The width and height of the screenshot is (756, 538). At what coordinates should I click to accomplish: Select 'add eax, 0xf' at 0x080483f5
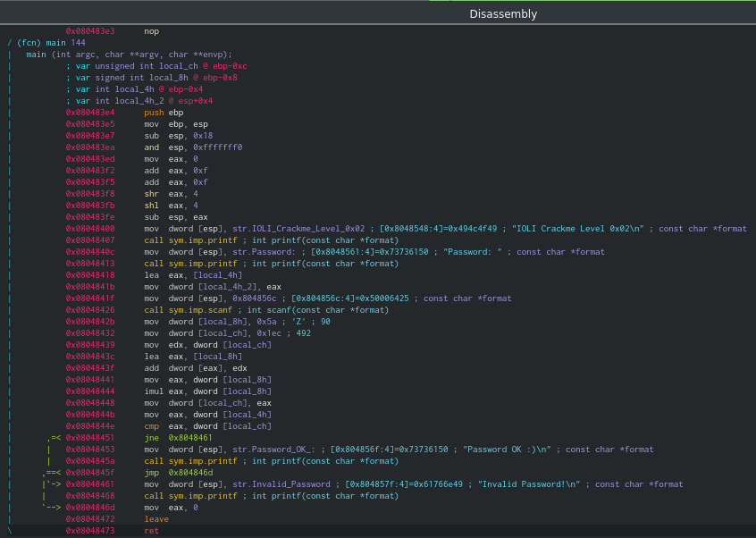click(176, 182)
